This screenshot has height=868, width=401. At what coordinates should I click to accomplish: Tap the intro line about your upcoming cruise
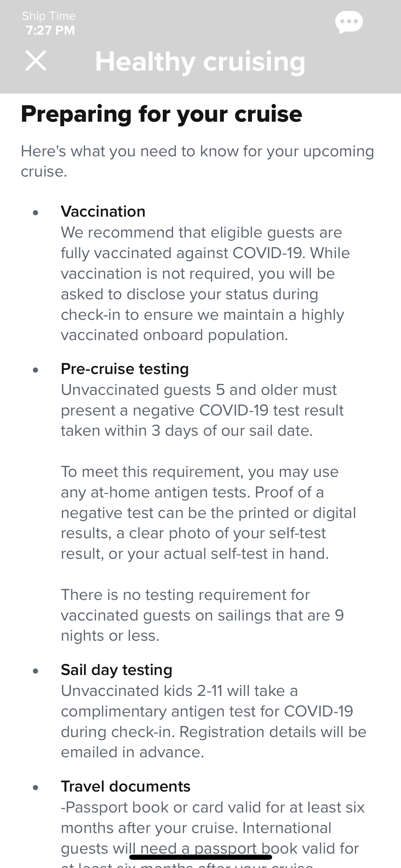click(197, 161)
